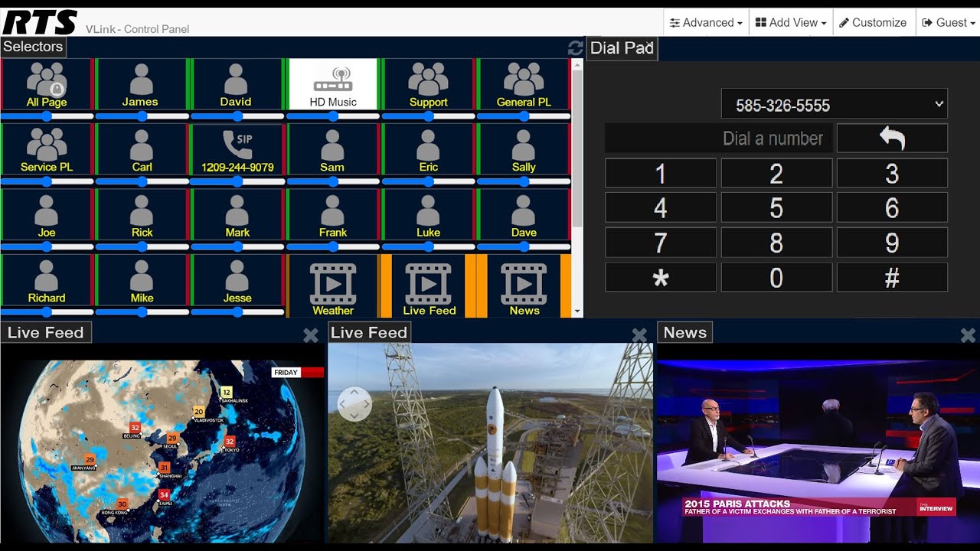Screen dimensions: 980x551
Task: Click the Dial a number field
Action: point(718,139)
